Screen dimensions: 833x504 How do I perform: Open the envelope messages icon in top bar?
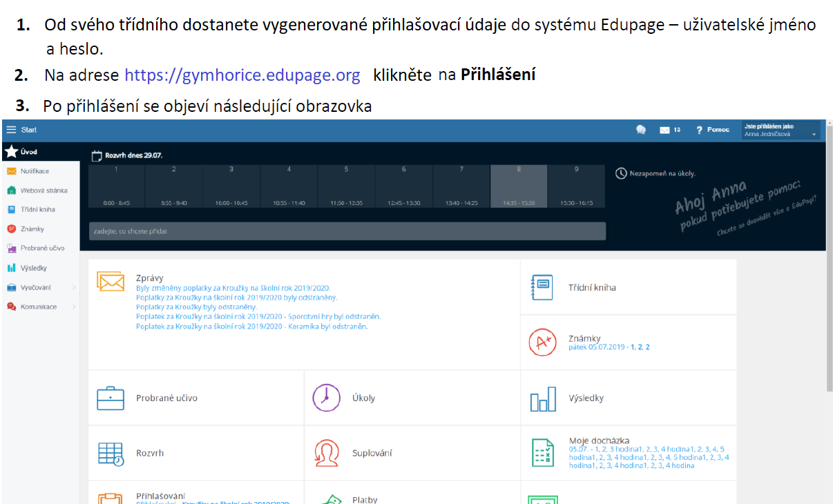coord(665,130)
